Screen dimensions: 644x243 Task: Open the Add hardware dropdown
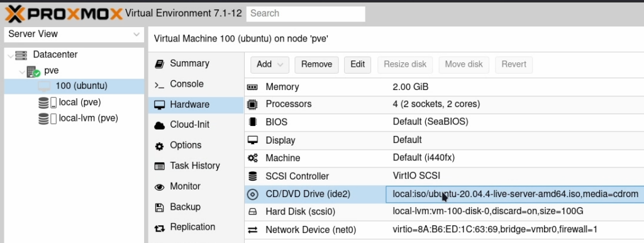point(270,65)
